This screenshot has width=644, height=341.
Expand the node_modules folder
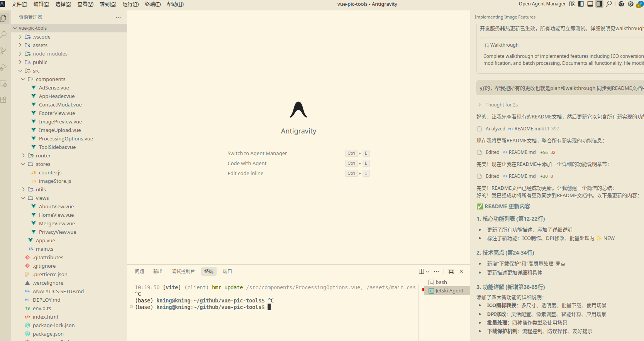coord(50,54)
